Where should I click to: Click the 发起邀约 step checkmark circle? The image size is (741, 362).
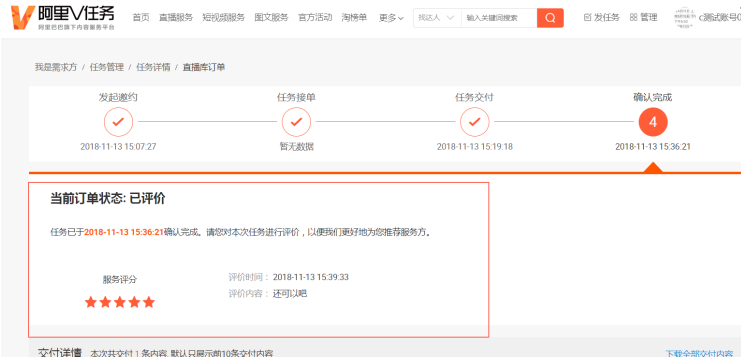coord(118,122)
